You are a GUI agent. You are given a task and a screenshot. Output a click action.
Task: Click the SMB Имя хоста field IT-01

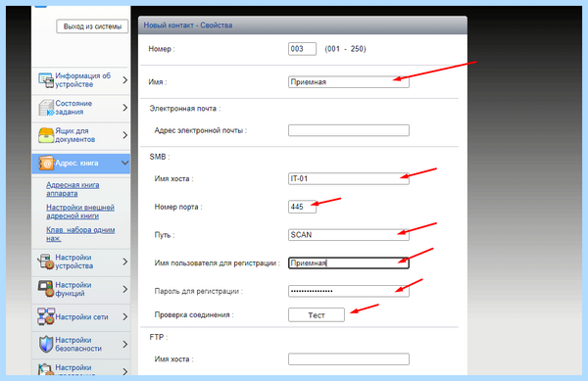click(349, 178)
